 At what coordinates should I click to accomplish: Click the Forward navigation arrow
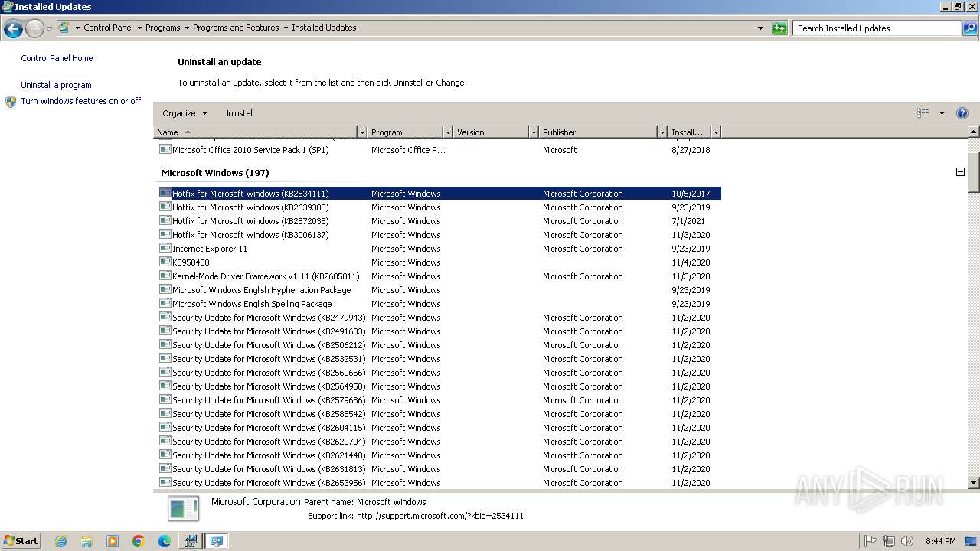(34, 29)
